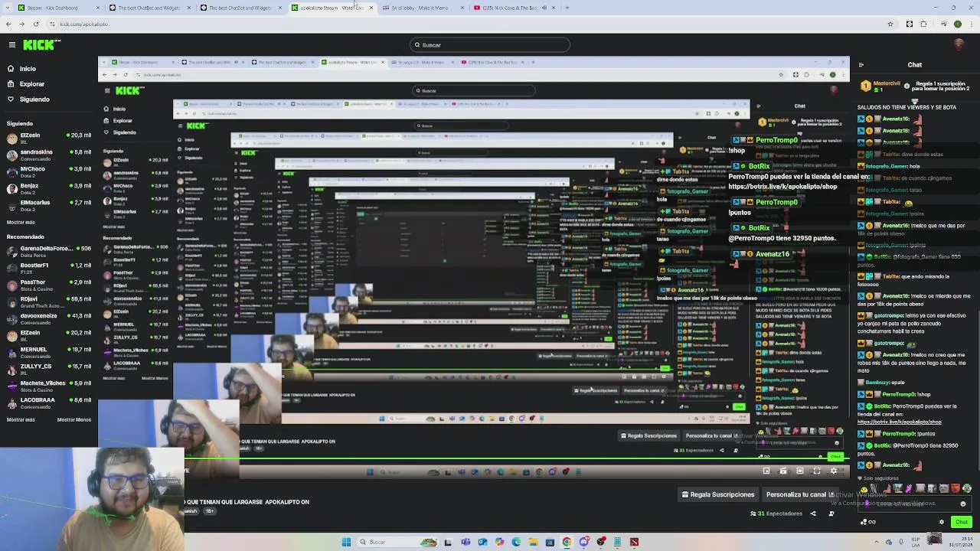Open recommended channel BoostierF1
Image resolution: width=980 pixels, height=551 pixels.
(x=48, y=268)
